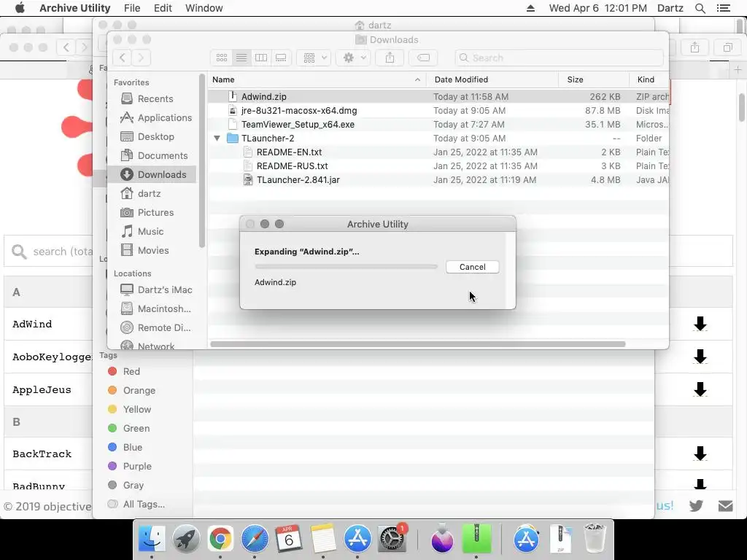Image resolution: width=747 pixels, height=560 pixels.
Task: Open Notes app in the Dock
Action: click(323, 539)
